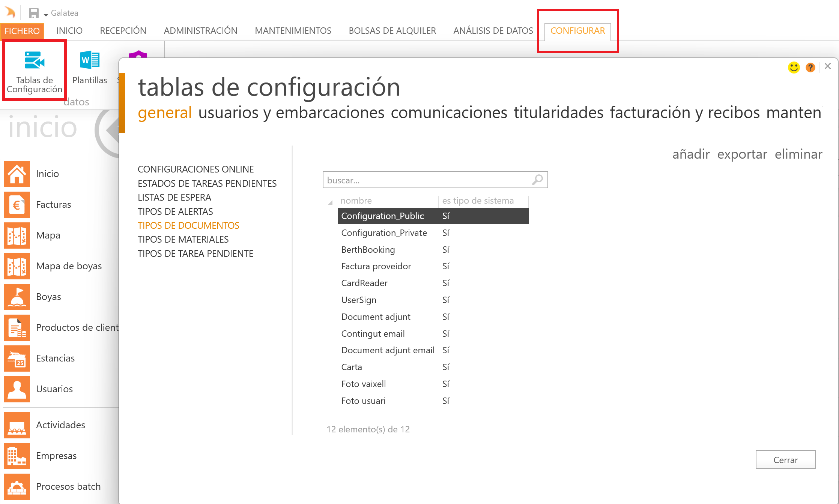Click the search magnifier icon
839x504 pixels.
537,180
